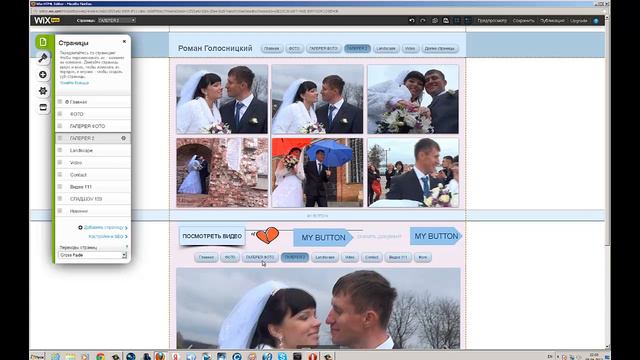The image size is (640, 360).
Task: Open ГАЛЕРЕЯ 2 page settings gear
Action: pyautogui.click(x=123, y=138)
